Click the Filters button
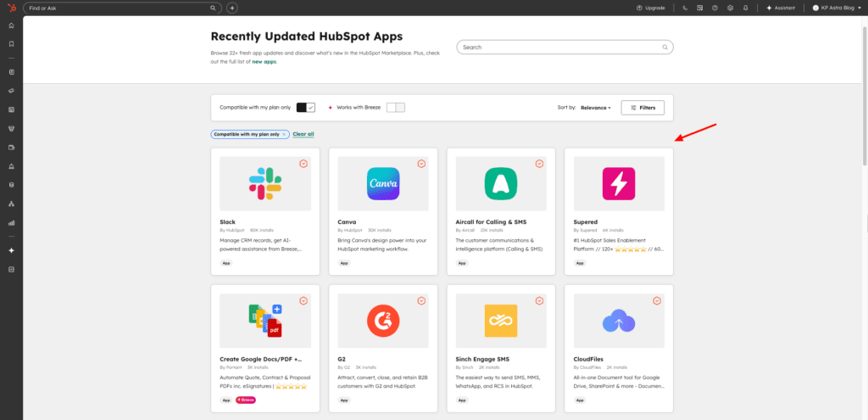The image size is (868, 420). point(643,108)
